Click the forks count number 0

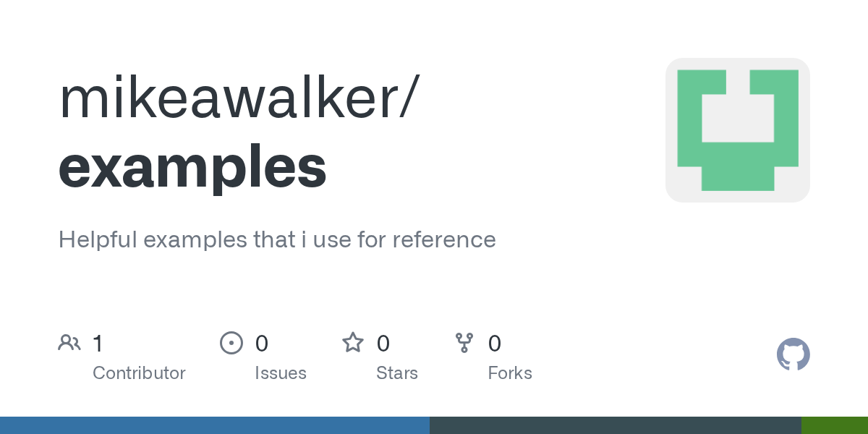(495, 343)
